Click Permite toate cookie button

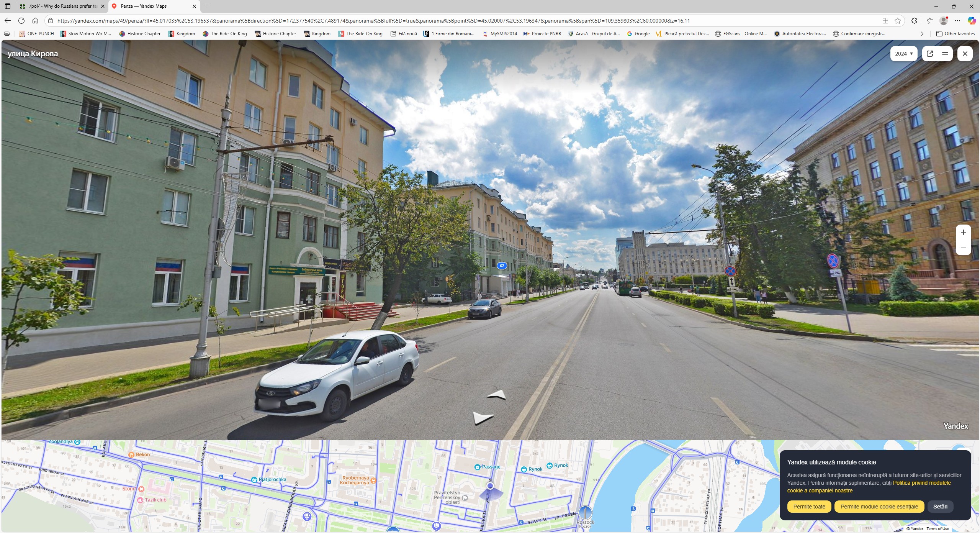[809, 507]
